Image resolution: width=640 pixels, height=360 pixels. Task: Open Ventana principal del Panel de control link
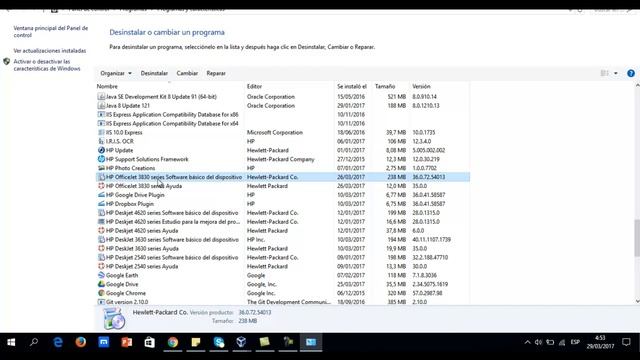coord(51,32)
